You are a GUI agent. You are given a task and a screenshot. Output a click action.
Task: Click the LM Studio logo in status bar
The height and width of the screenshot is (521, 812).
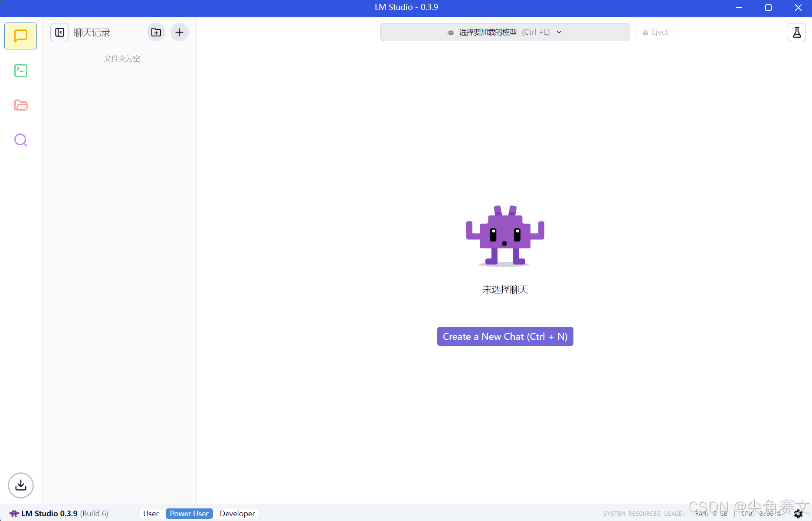click(14, 514)
